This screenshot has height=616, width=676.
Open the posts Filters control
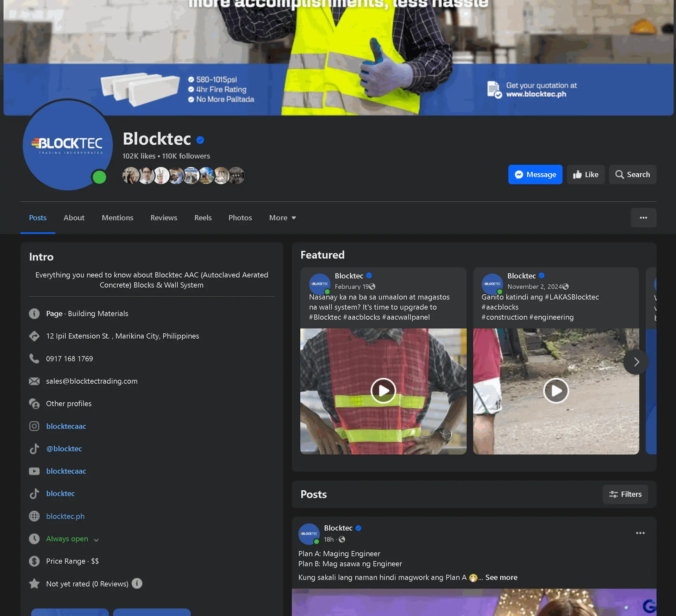[625, 495]
